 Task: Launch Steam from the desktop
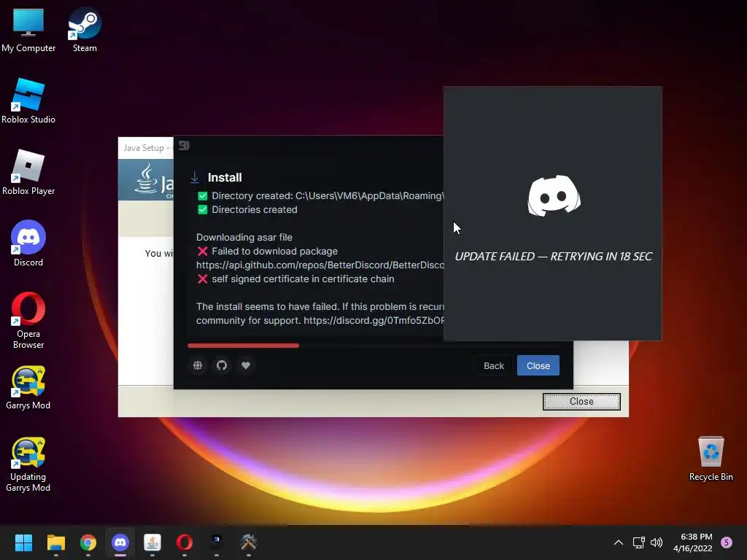coord(85,29)
